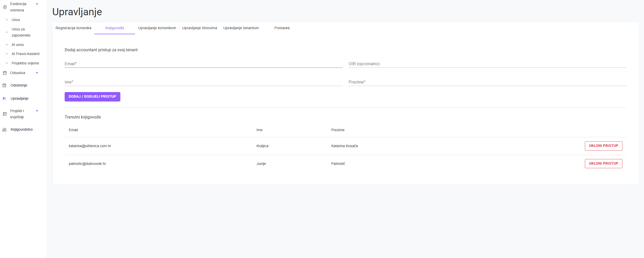Go to the Postavke tab
644x258 pixels.
coord(282,28)
